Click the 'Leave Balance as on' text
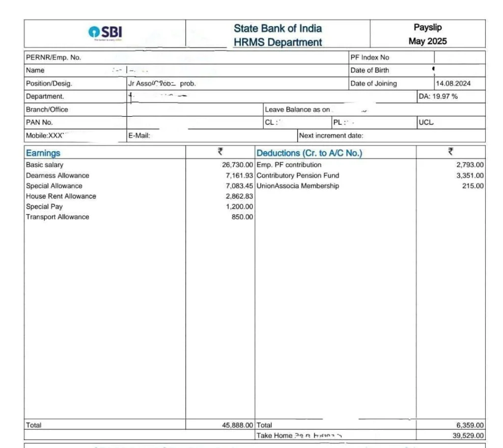The image size is (503, 448). pyautogui.click(x=297, y=109)
